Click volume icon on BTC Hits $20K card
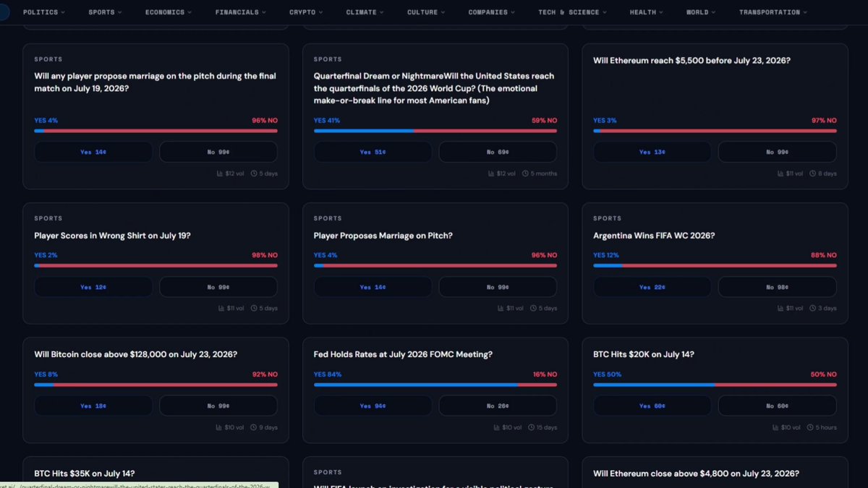Image resolution: width=868 pixels, height=488 pixels. (x=775, y=427)
